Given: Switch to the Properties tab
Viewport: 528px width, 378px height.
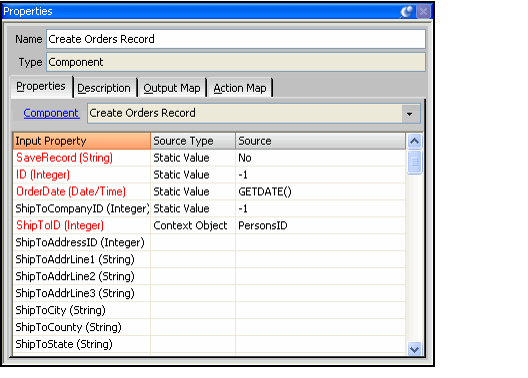Looking at the screenshot, I should (x=41, y=87).
